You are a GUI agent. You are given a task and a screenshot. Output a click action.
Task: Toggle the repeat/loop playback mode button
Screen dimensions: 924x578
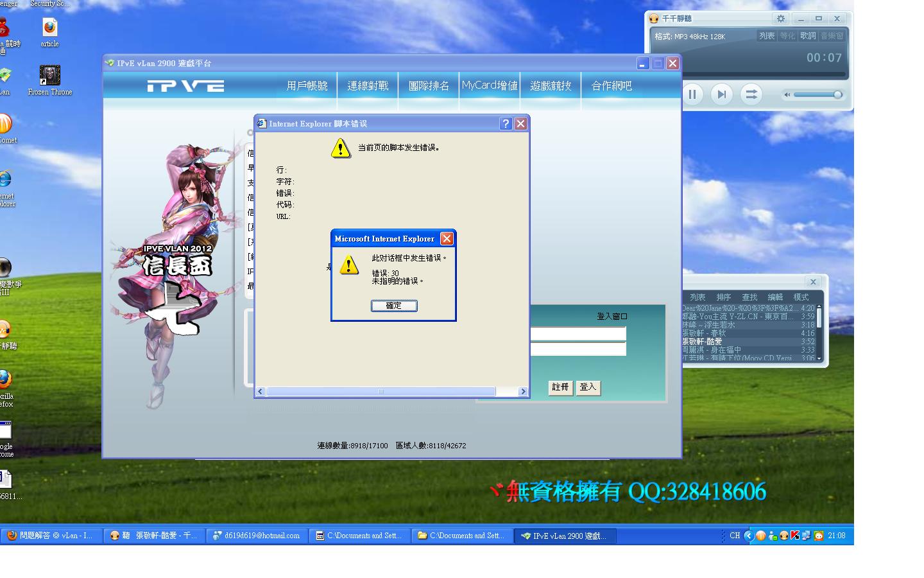[x=751, y=94]
